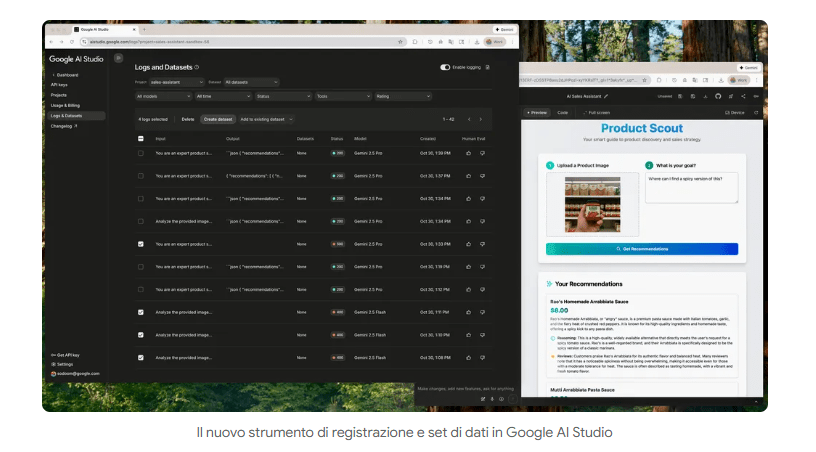This screenshot has width=816, height=452.
Task: Click the GitHub icon in the app toolbar
Action: [718, 96]
